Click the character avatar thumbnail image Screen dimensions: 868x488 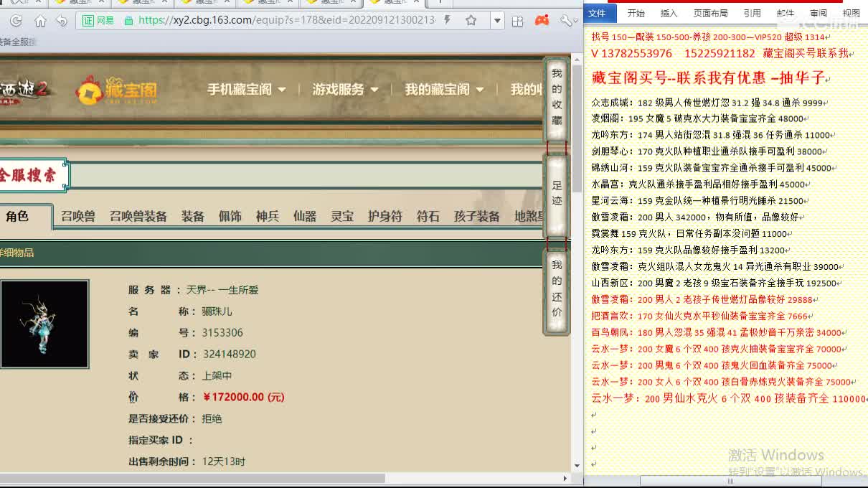[44, 324]
